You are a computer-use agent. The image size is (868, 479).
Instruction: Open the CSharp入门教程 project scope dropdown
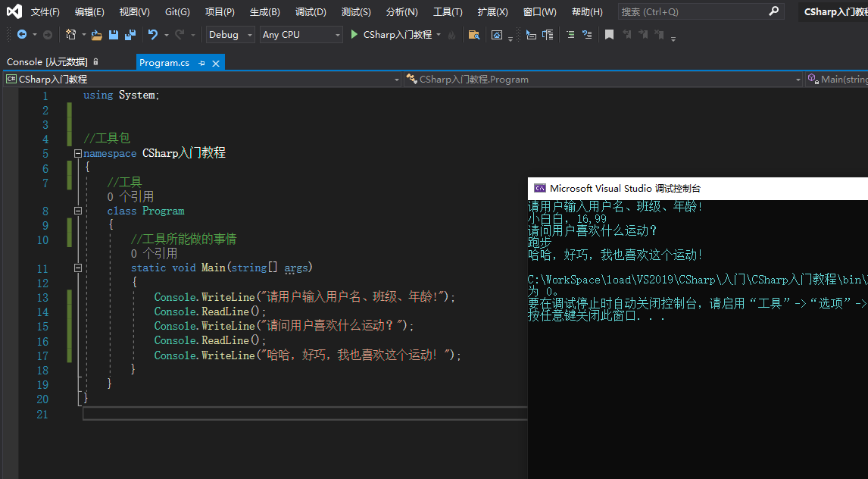pyautogui.click(x=202, y=79)
